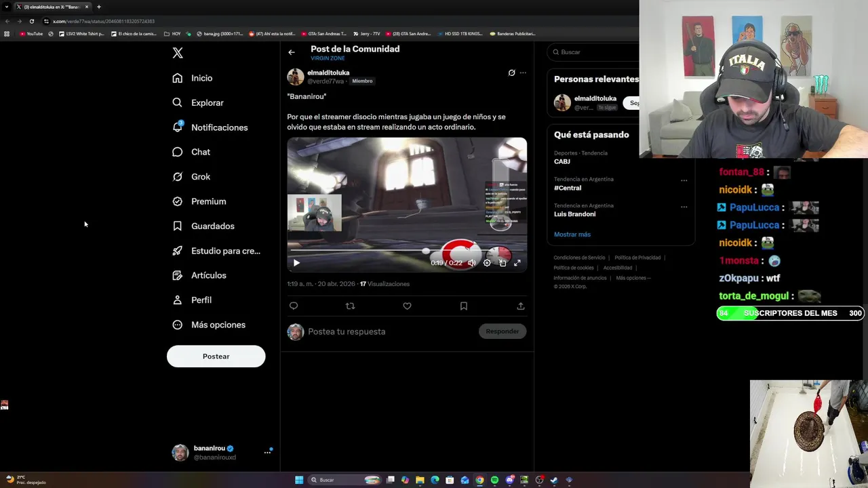Open the HOY bookmarks folder
This screenshot has height=488, width=868.
172,33
